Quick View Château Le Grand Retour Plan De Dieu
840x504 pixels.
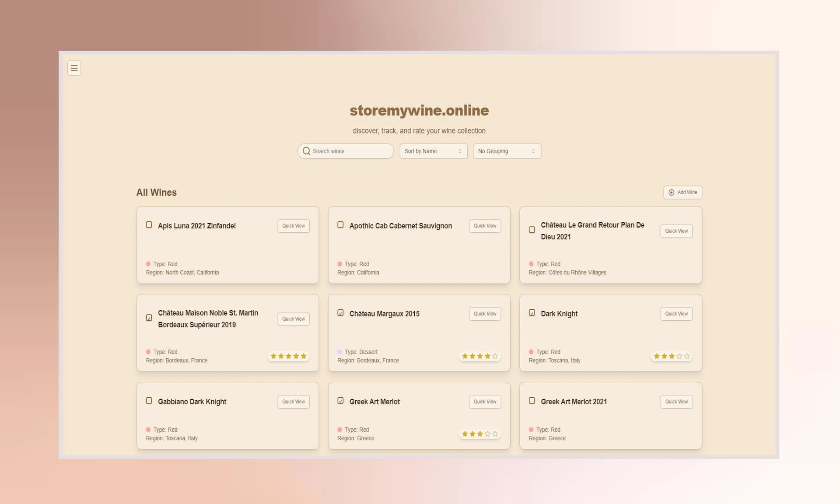[x=676, y=231]
